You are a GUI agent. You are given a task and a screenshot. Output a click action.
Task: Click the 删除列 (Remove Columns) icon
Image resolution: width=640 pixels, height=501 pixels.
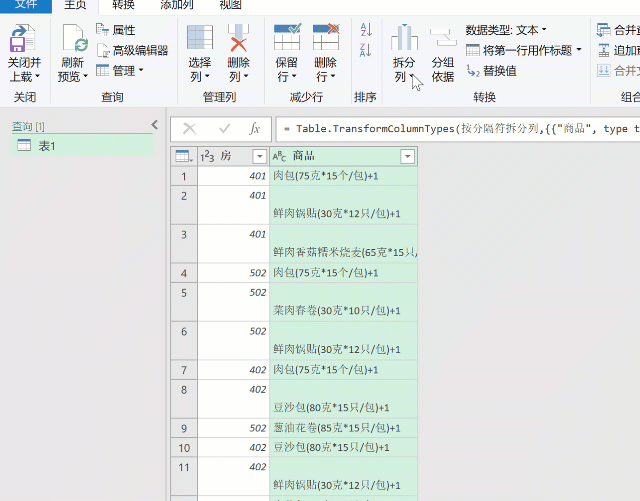coord(238,41)
